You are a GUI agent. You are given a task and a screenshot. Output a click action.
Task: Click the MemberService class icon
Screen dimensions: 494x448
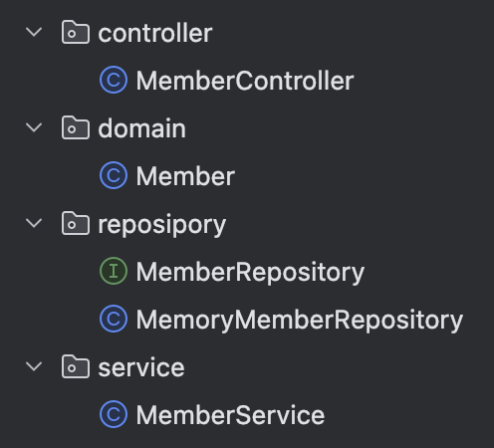tap(114, 414)
